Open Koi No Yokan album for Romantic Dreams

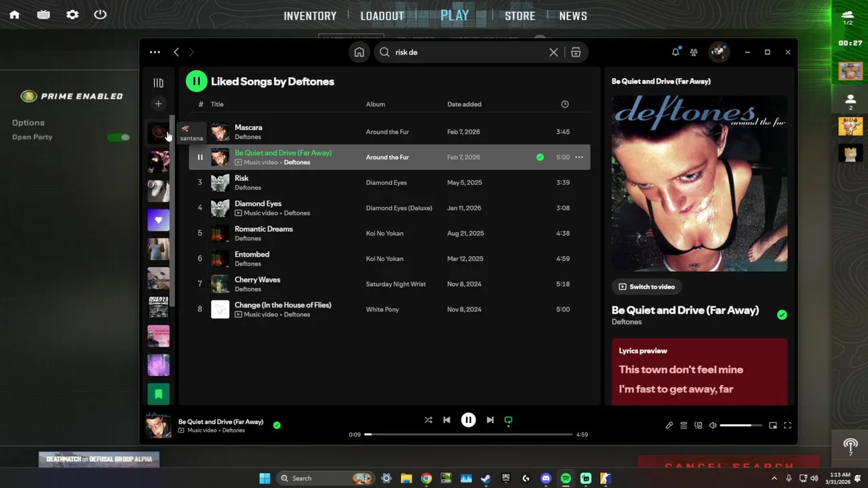(x=384, y=233)
